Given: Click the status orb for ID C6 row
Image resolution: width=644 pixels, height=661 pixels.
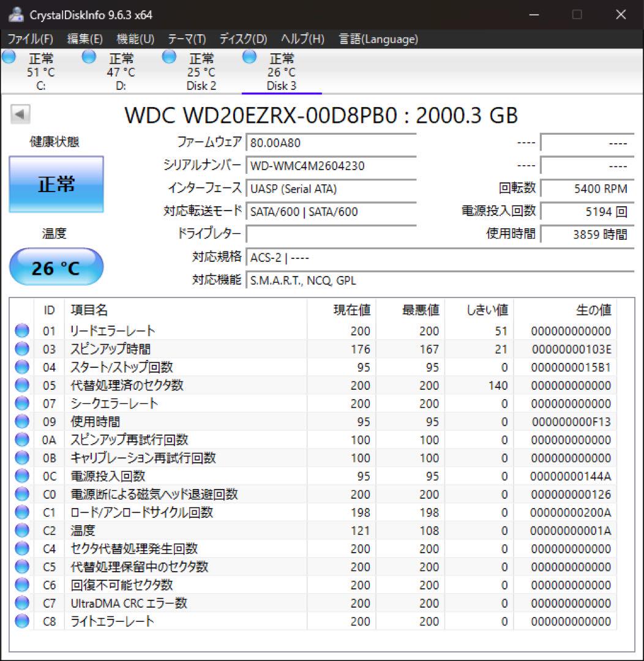Looking at the screenshot, I should click(22, 584).
